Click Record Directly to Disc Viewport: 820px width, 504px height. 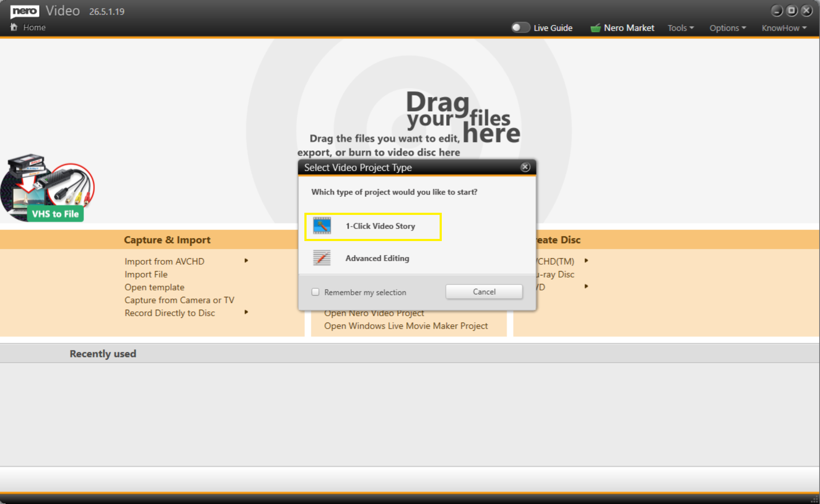click(x=170, y=313)
